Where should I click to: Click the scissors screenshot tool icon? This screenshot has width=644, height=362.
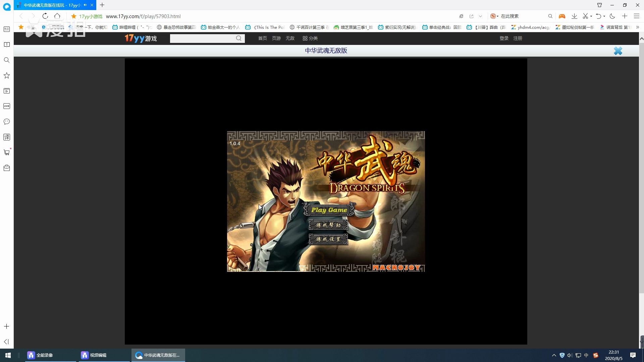[585, 16]
